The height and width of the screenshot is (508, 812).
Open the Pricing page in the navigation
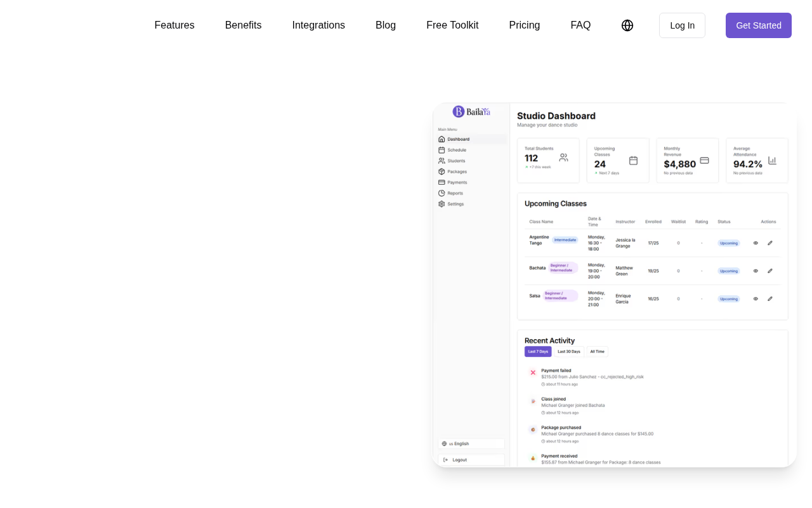(525, 25)
